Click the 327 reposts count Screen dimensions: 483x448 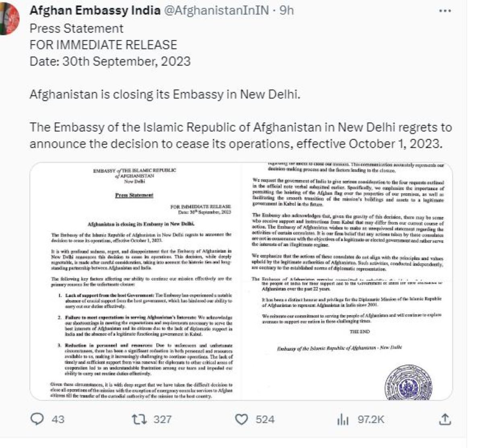[163, 420]
